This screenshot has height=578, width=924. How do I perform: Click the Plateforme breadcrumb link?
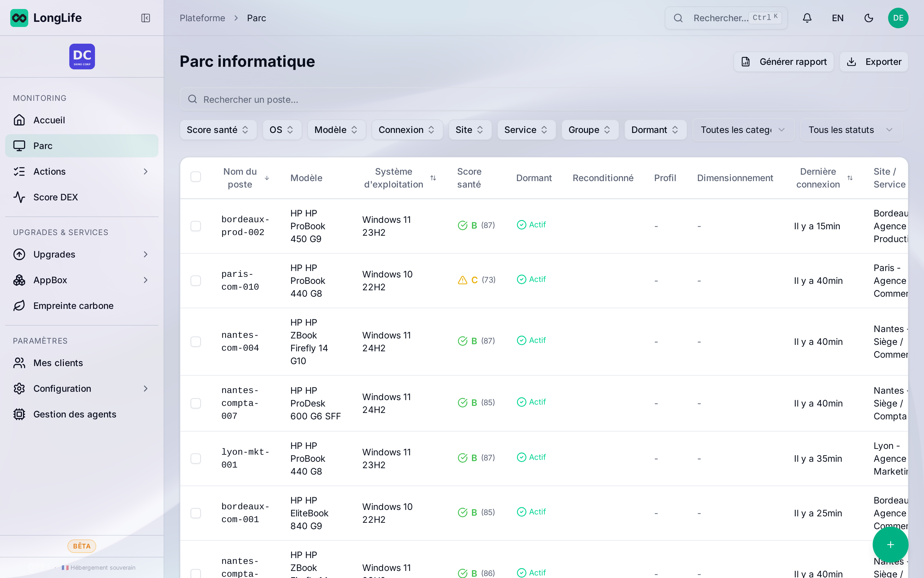(202, 18)
